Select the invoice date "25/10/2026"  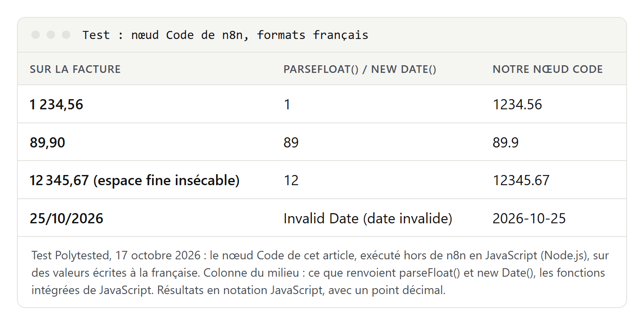tap(67, 218)
